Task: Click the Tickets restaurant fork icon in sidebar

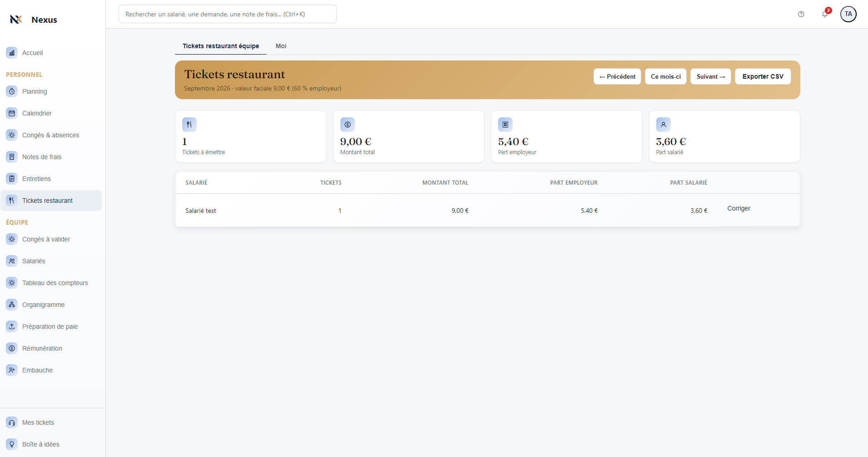Action: pyautogui.click(x=12, y=201)
